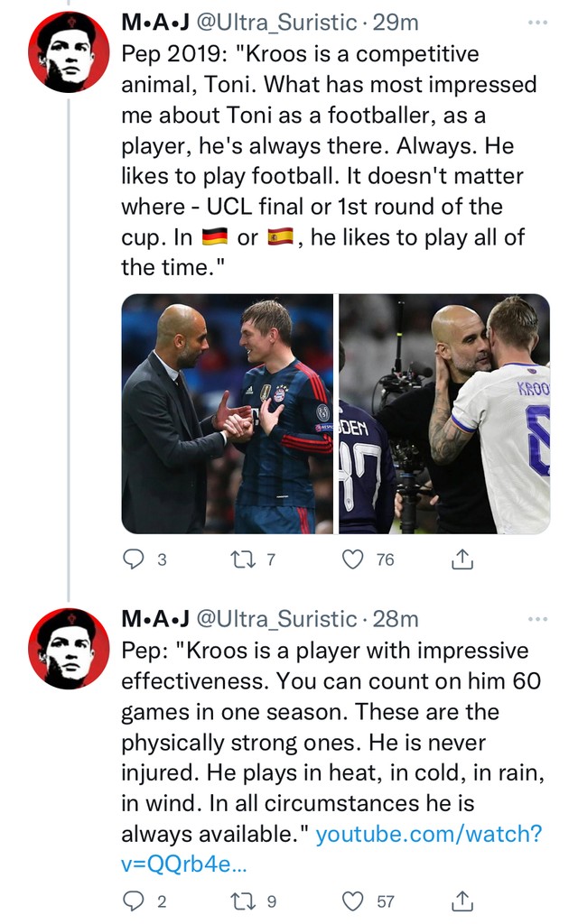
Task: Open @Ultra_Suristic handle on first tweet
Action: 276,23
